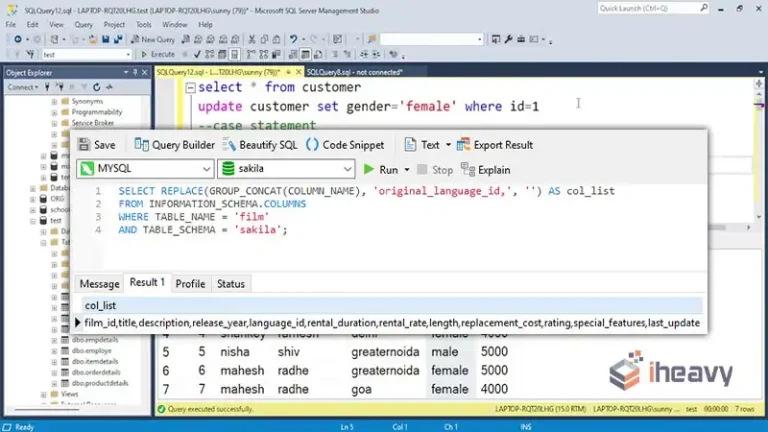Open the Window menu
Viewport: 768px width, 432px height.
[x=174, y=24]
